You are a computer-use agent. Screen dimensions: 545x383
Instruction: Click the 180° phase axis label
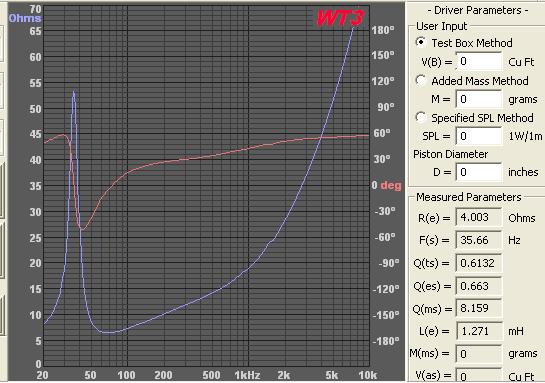(383, 30)
